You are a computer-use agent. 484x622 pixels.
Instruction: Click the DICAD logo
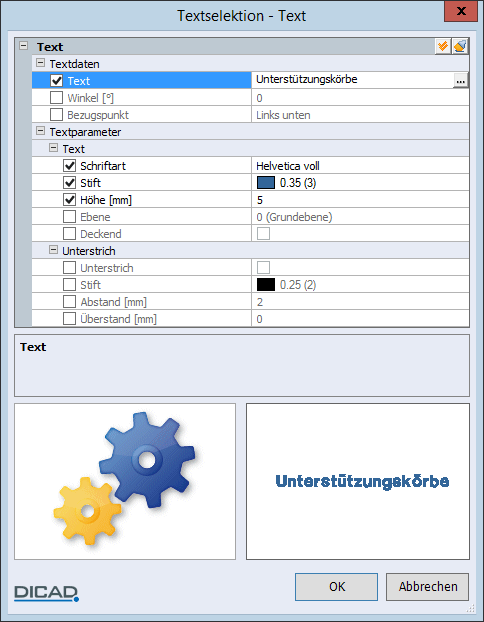tap(46, 593)
